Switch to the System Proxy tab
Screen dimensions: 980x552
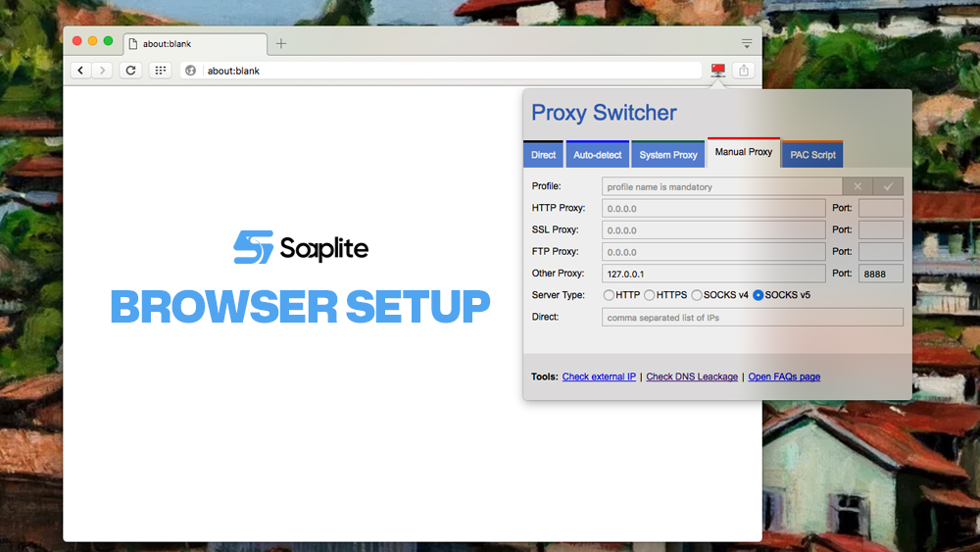668,154
